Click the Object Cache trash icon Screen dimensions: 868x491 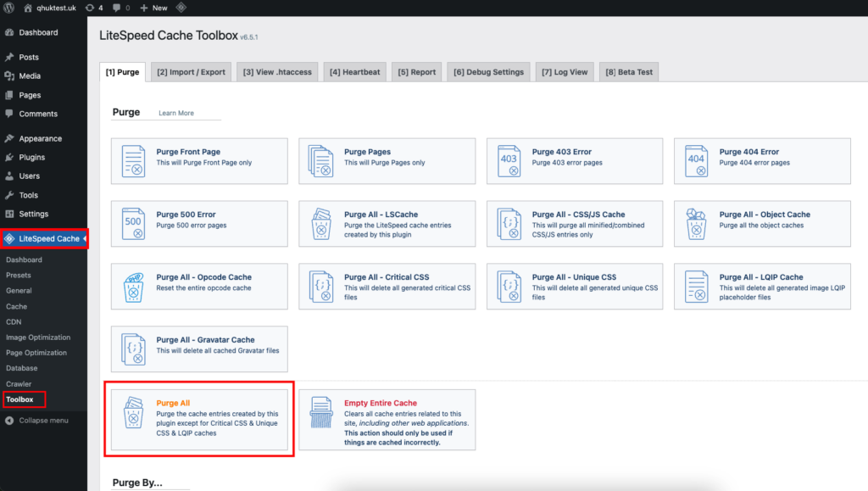[696, 224]
